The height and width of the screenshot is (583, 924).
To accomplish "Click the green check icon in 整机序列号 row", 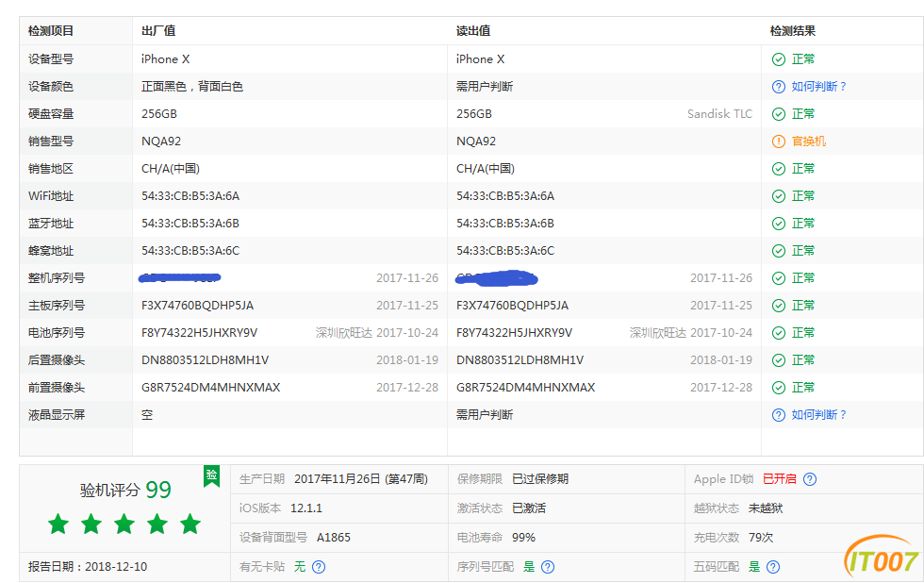I will [779, 278].
